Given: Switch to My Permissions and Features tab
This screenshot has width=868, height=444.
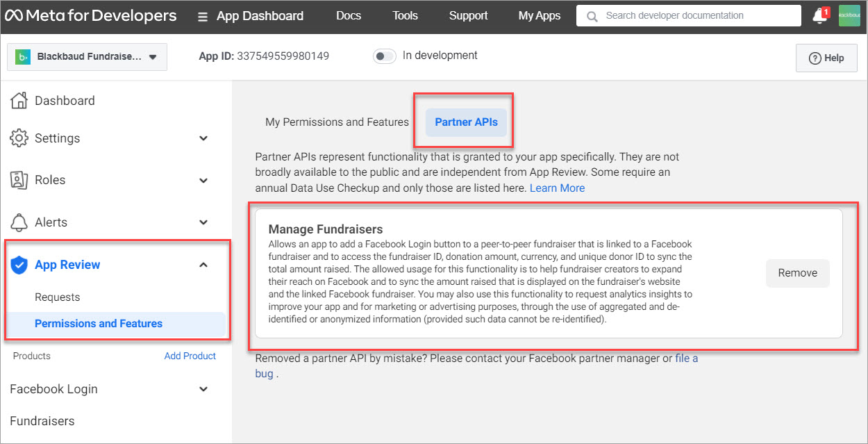Looking at the screenshot, I should [x=337, y=122].
